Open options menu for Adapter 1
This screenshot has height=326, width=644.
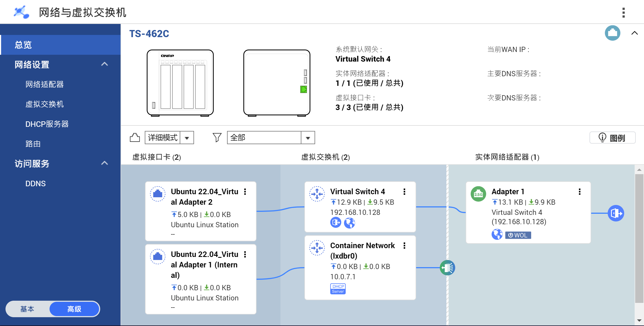580,192
